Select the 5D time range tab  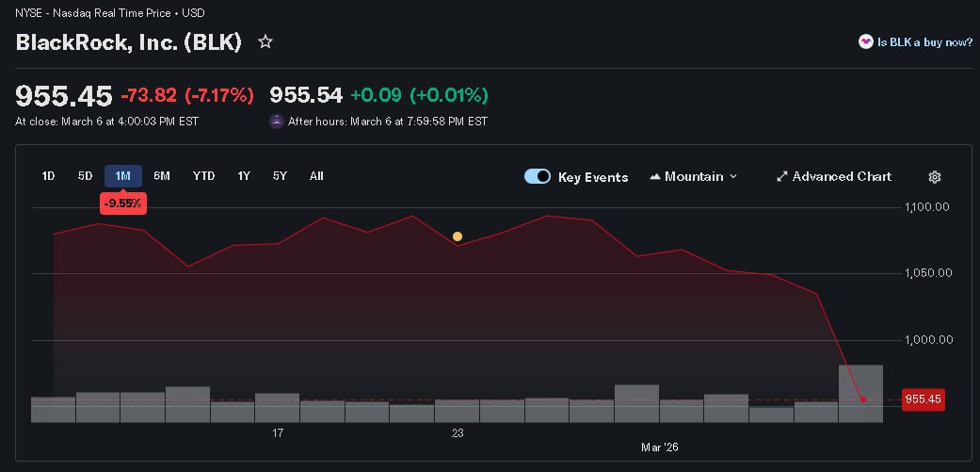click(x=85, y=176)
